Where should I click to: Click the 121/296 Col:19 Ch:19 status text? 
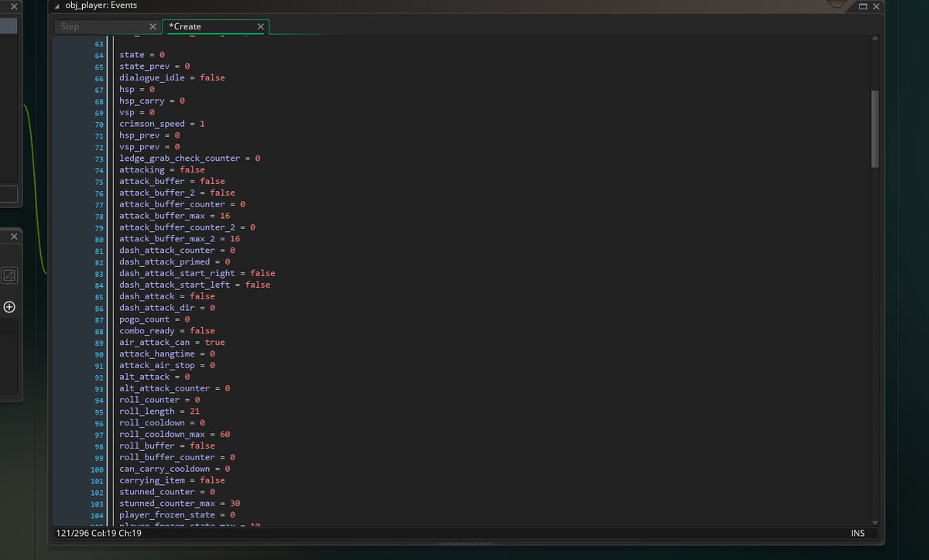click(x=98, y=534)
